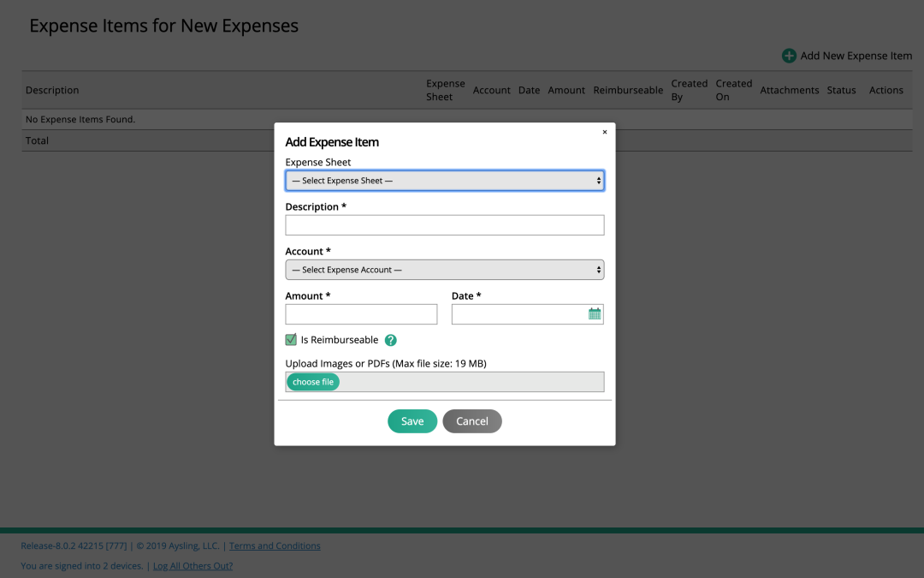
Task: Click Log All Others Out link
Action: click(192, 566)
